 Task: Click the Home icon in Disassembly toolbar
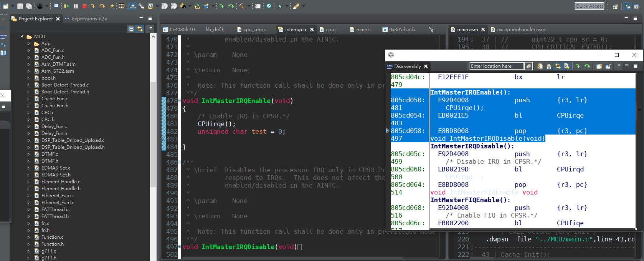click(x=549, y=66)
